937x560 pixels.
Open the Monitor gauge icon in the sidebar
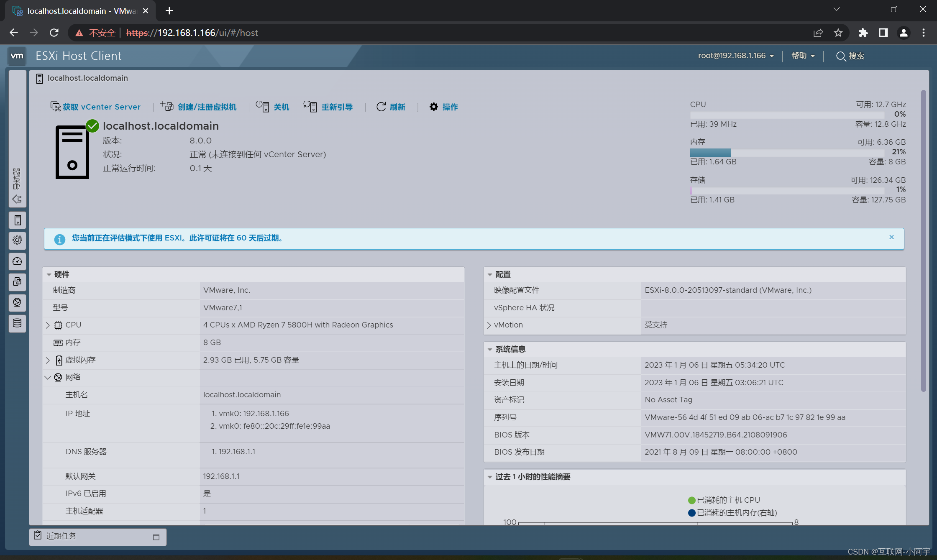click(17, 261)
